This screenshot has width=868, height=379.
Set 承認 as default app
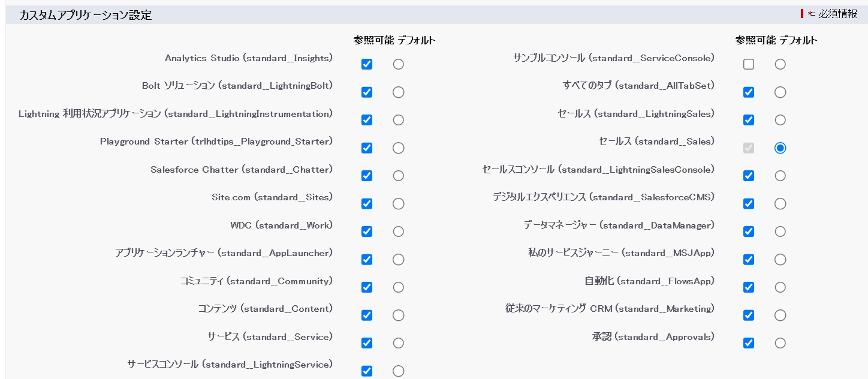[780, 343]
